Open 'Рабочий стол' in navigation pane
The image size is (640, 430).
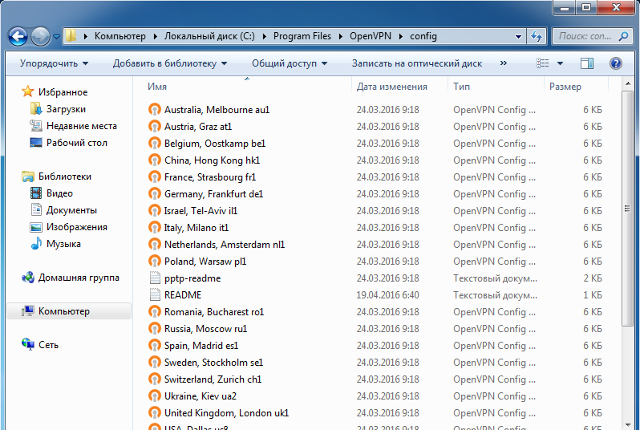(77, 143)
